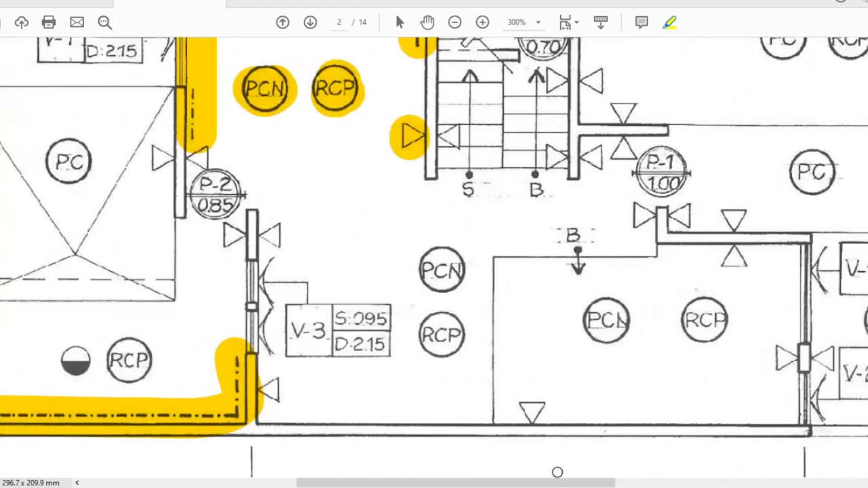This screenshot has width=868, height=488.
Task: Open the find text magnifier tool
Action: coord(105,22)
